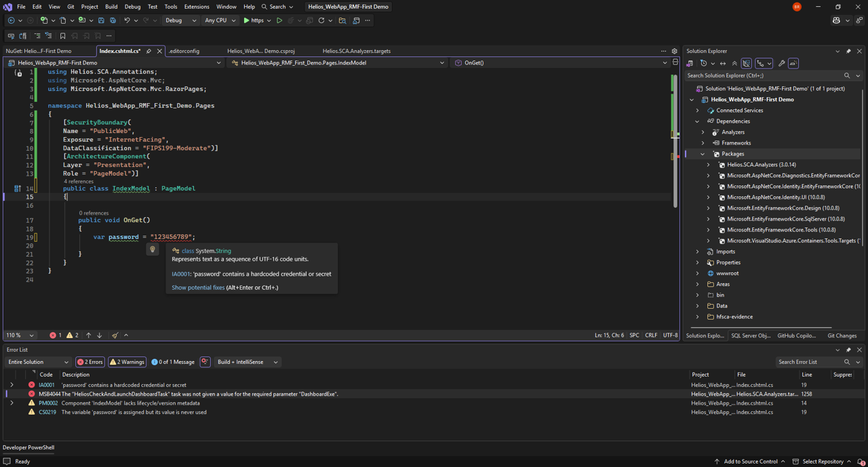This screenshot has height=467, width=868.
Task: Click Start Without Debugging outline play icon
Action: 279,20
